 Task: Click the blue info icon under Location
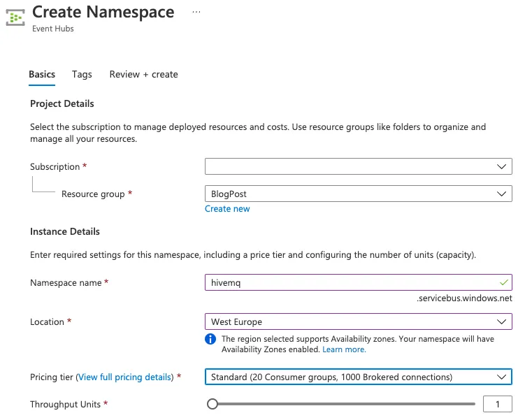[x=210, y=339]
